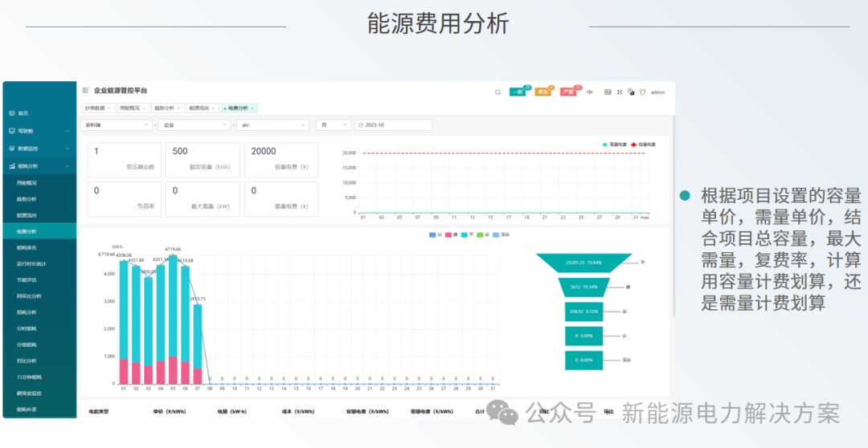Screen dimensions: 868x448
Task: Click funnel segment 208.92 0.72%
Action: (584, 312)
